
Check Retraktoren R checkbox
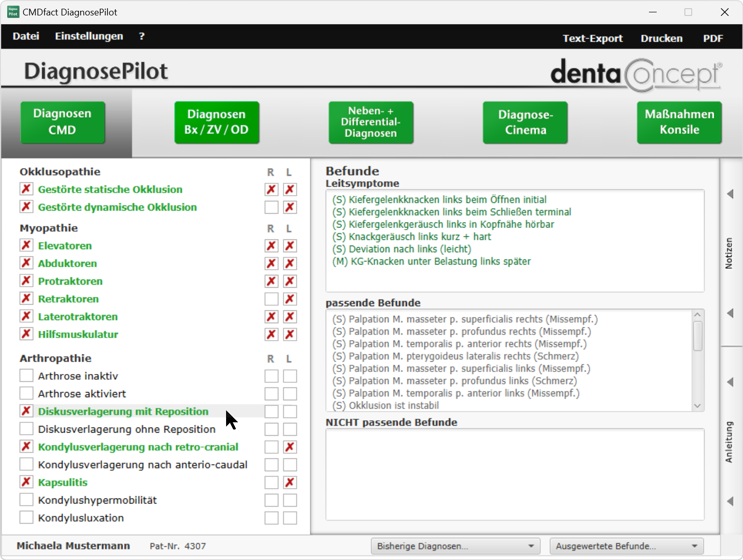[x=271, y=299]
